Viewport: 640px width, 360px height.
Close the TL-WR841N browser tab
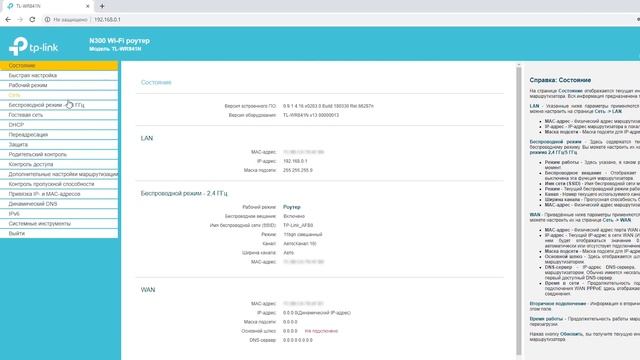click(87, 6)
